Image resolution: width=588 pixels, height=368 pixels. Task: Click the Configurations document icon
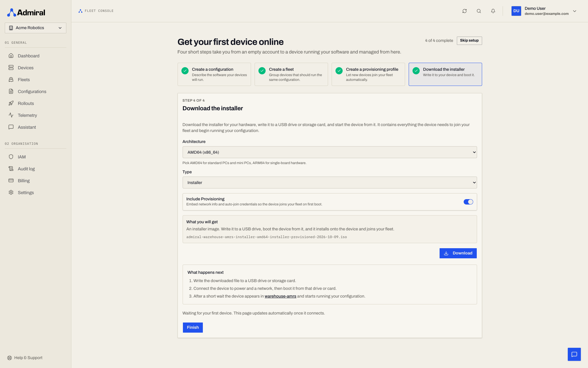[x=11, y=91]
